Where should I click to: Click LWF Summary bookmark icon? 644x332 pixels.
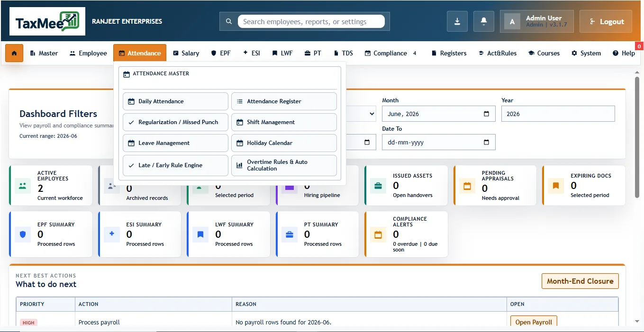point(200,234)
